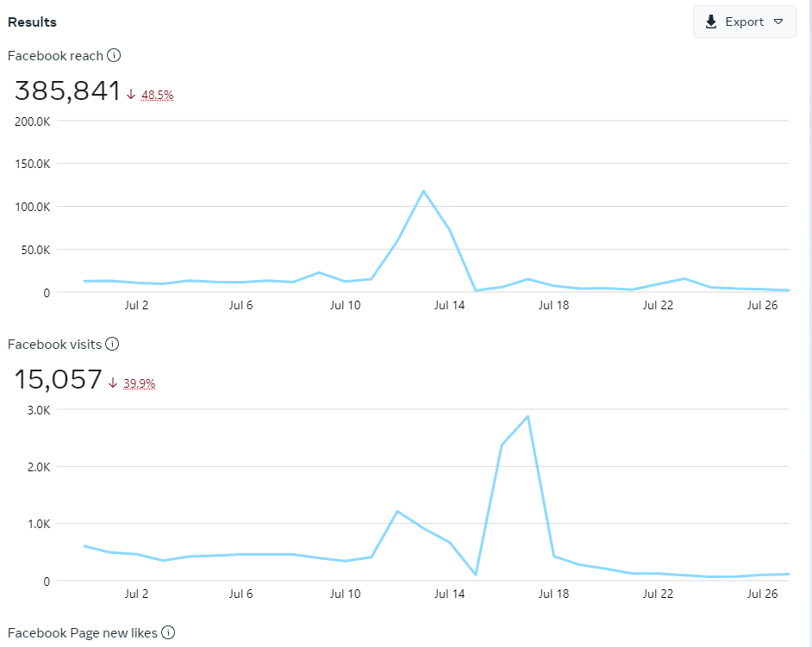Click the info icon beside Facebook visits

click(112, 345)
